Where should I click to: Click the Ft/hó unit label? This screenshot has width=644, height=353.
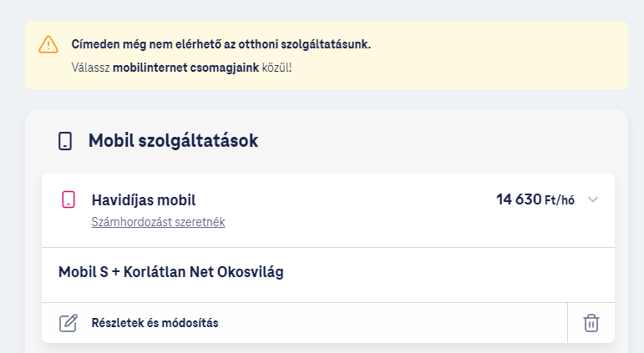(x=560, y=200)
